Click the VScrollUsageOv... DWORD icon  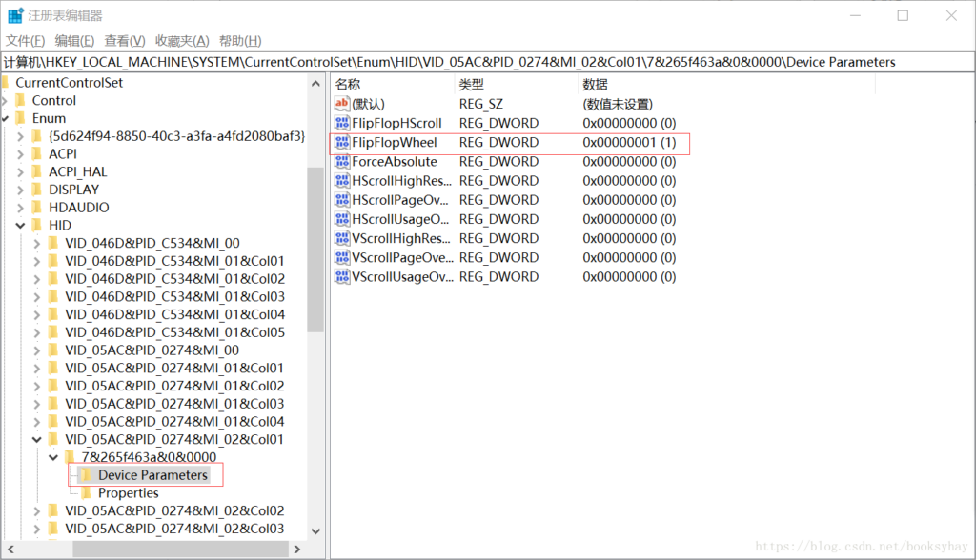tap(342, 277)
